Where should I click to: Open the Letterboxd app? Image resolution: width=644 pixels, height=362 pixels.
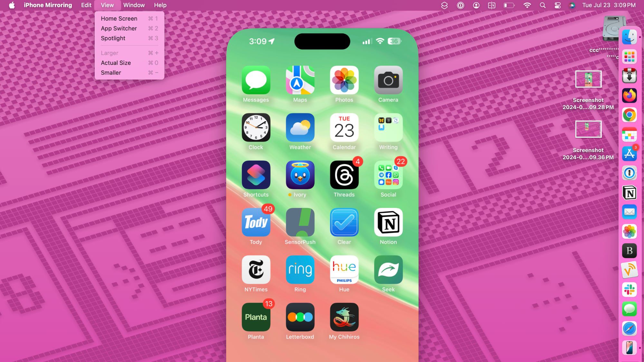point(300,317)
